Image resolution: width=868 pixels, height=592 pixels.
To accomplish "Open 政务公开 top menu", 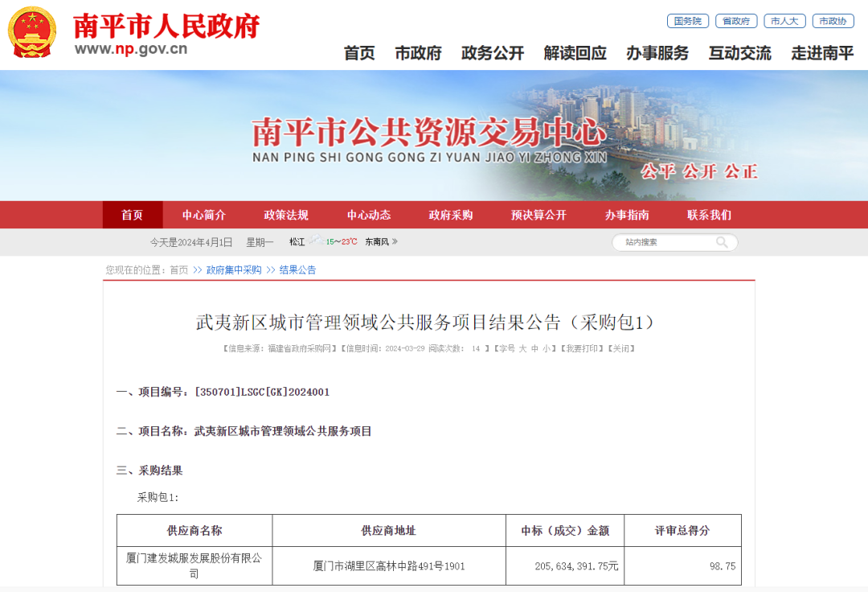I will coord(493,53).
